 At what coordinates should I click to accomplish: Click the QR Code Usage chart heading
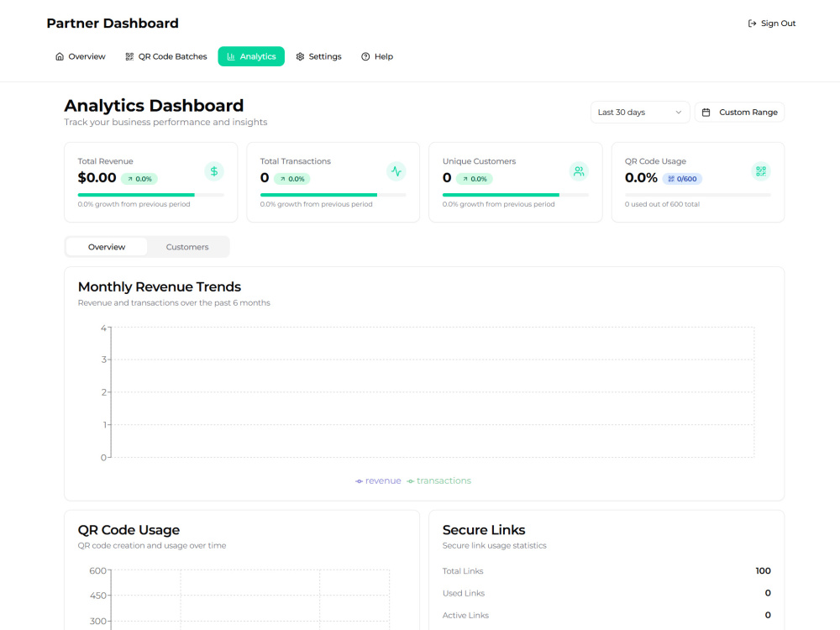(129, 530)
